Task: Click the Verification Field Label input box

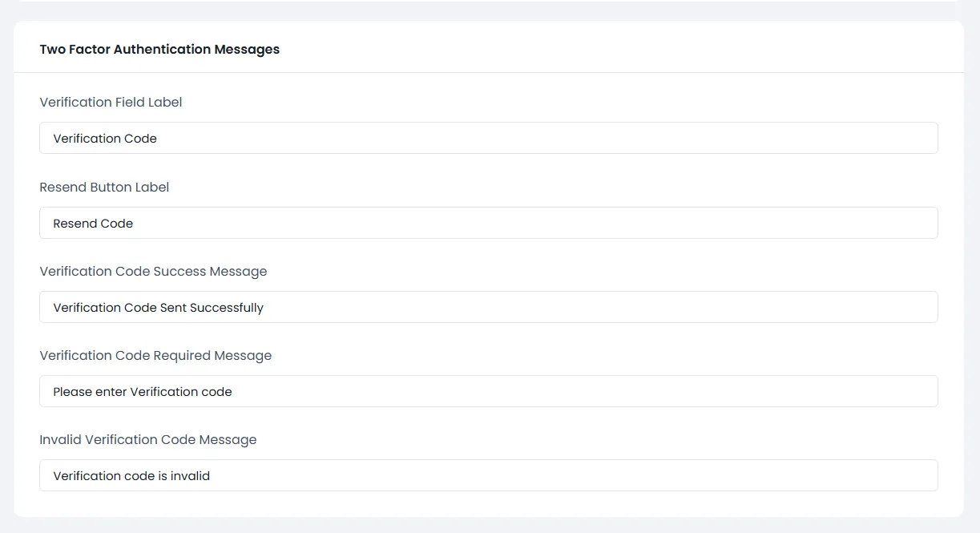Action: pyautogui.click(x=489, y=138)
